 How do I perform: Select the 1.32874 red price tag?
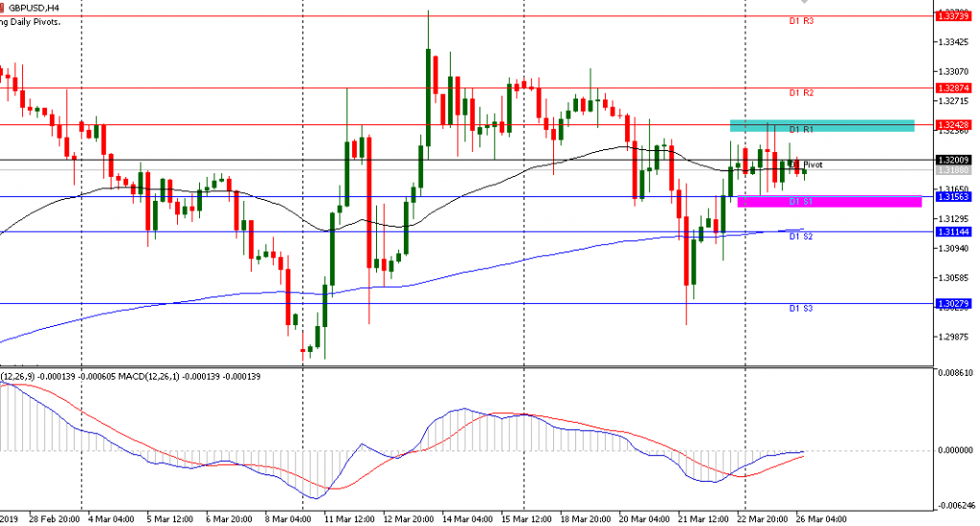tap(954, 88)
